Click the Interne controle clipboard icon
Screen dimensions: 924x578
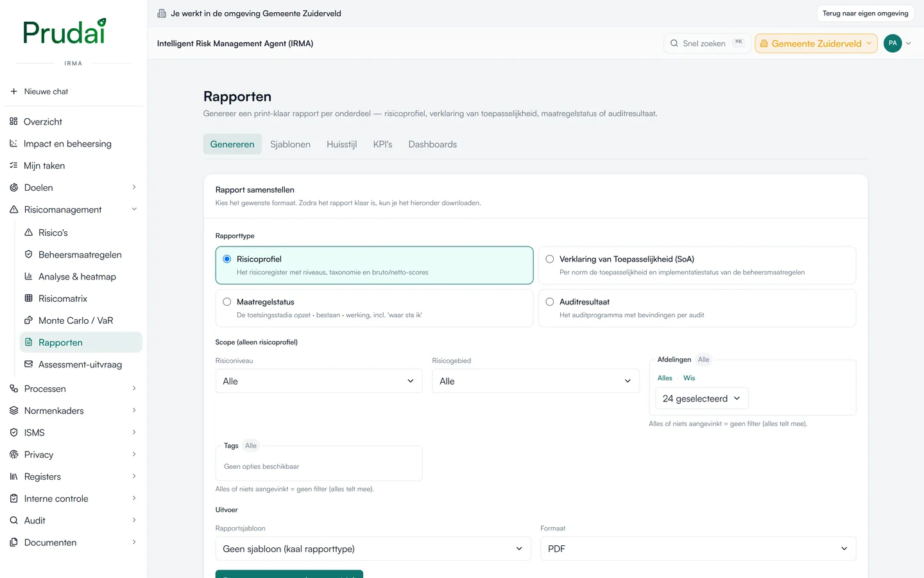[x=13, y=498]
